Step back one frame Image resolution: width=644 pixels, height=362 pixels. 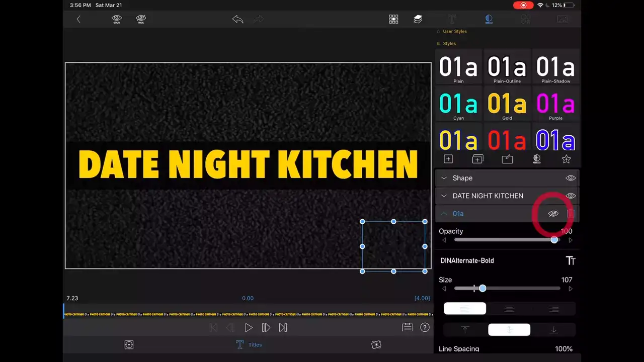point(230,328)
